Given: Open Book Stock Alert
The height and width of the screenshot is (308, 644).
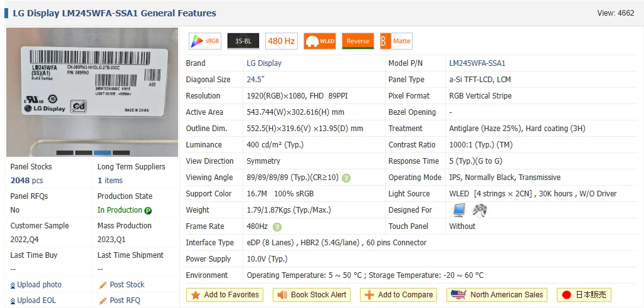Looking at the screenshot, I should (x=312, y=295).
